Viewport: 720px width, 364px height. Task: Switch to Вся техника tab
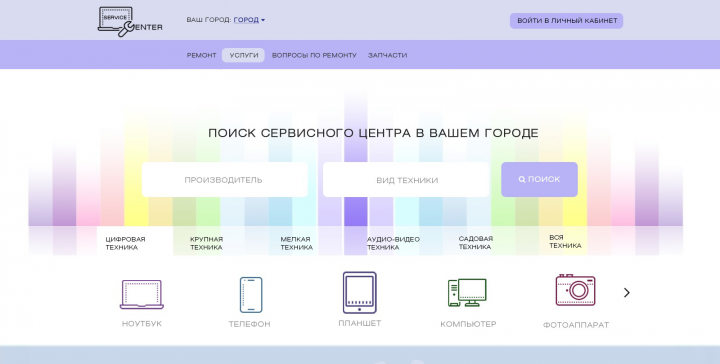[565, 241]
